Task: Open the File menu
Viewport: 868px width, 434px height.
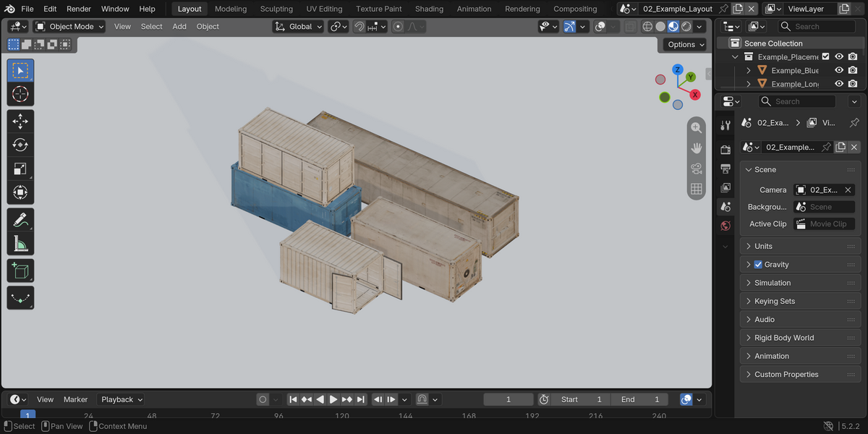Action: tap(27, 9)
